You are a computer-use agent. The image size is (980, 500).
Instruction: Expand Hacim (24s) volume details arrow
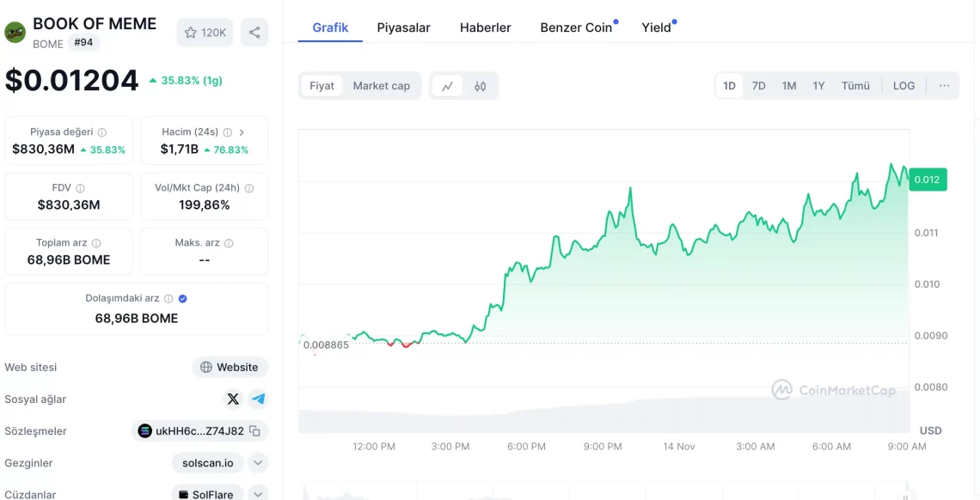point(242,132)
